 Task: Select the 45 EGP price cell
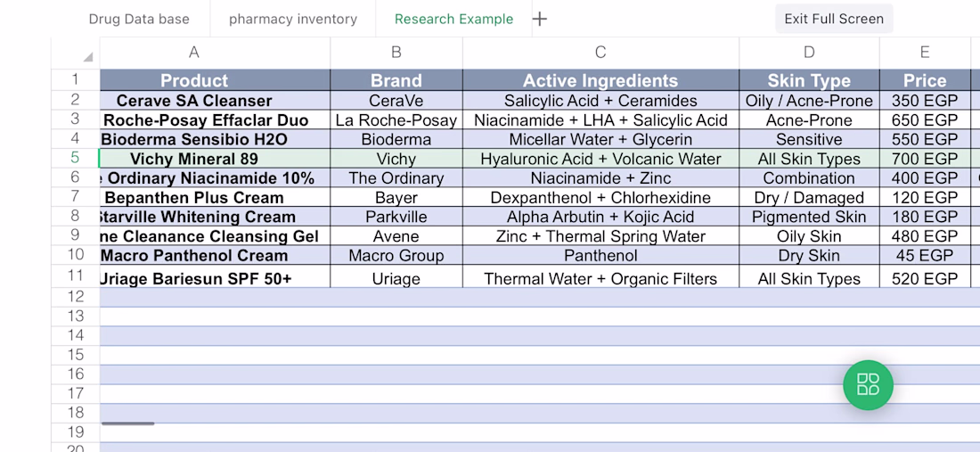point(925,256)
